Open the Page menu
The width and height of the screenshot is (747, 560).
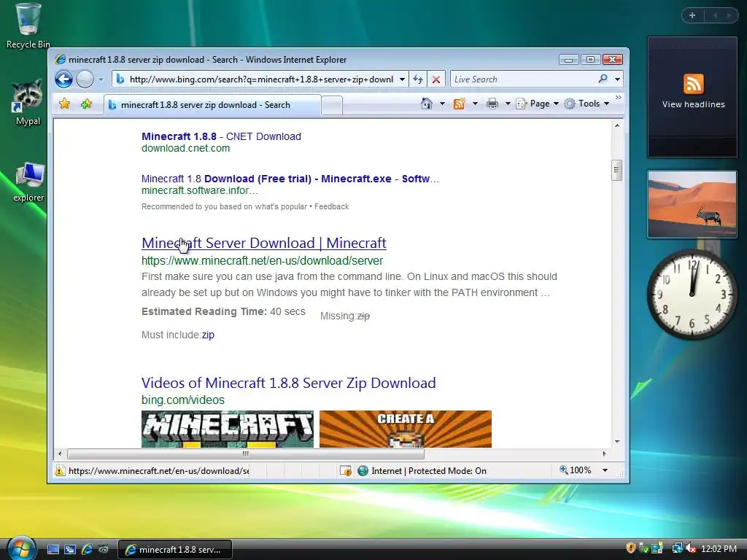(538, 104)
